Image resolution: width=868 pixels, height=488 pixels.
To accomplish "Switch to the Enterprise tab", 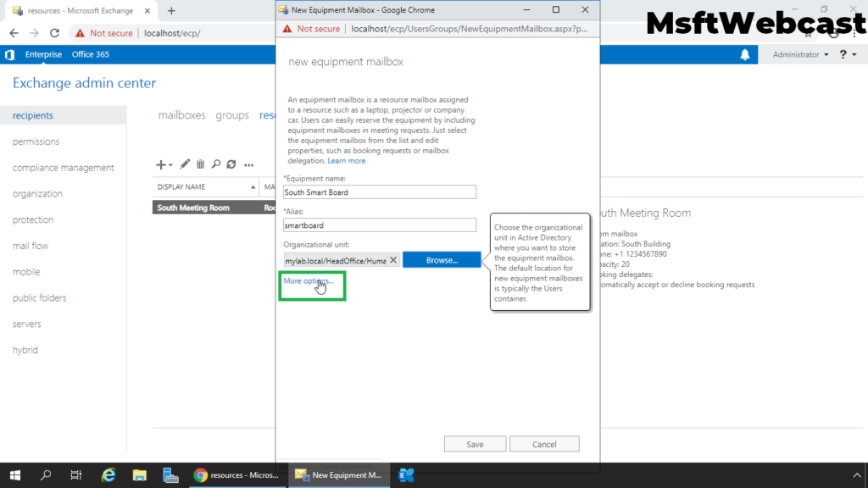I will (x=43, y=54).
